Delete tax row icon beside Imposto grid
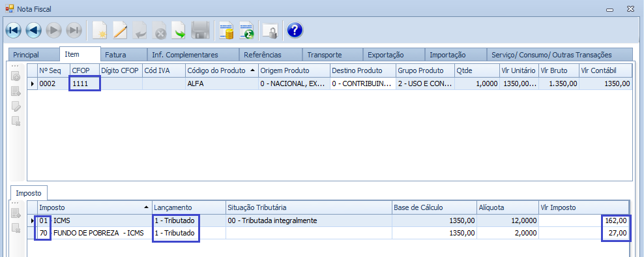 tap(16, 228)
